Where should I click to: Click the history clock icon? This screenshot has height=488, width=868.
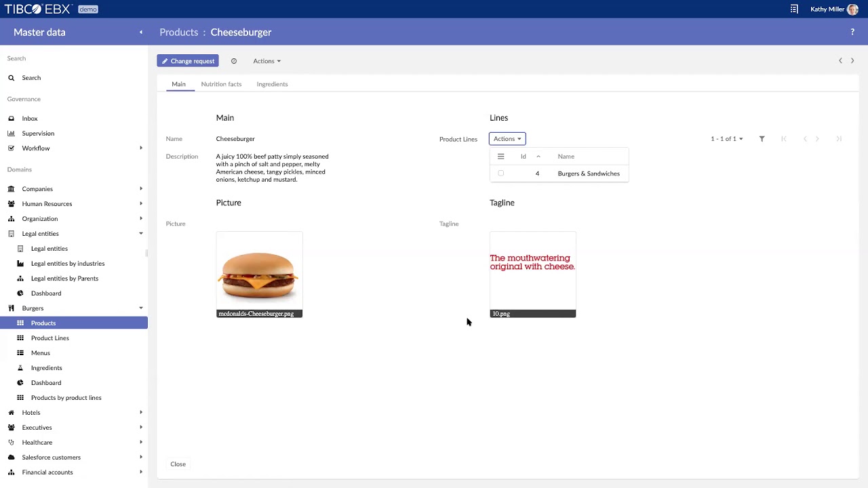pyautogui.click(x=234, y=61)
